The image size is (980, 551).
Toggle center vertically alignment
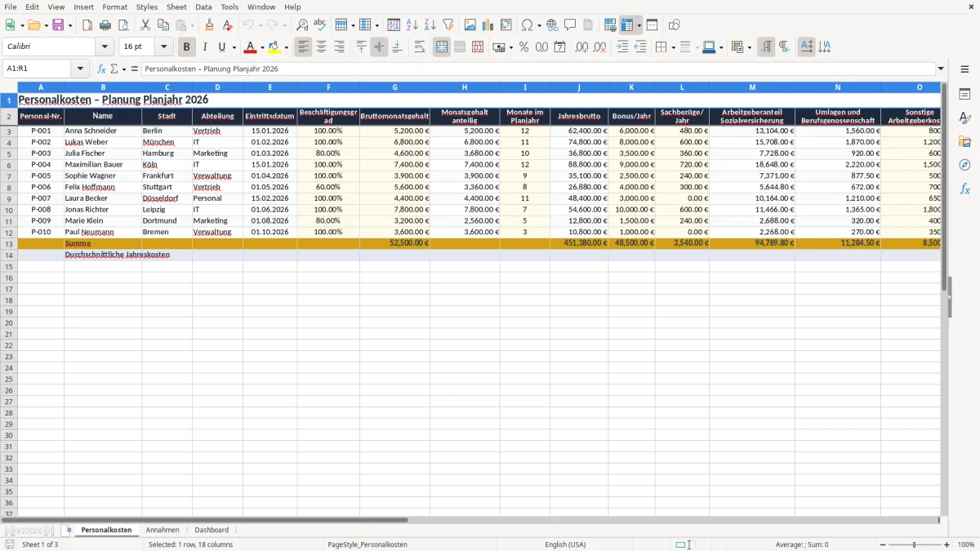tap(379, 47)
